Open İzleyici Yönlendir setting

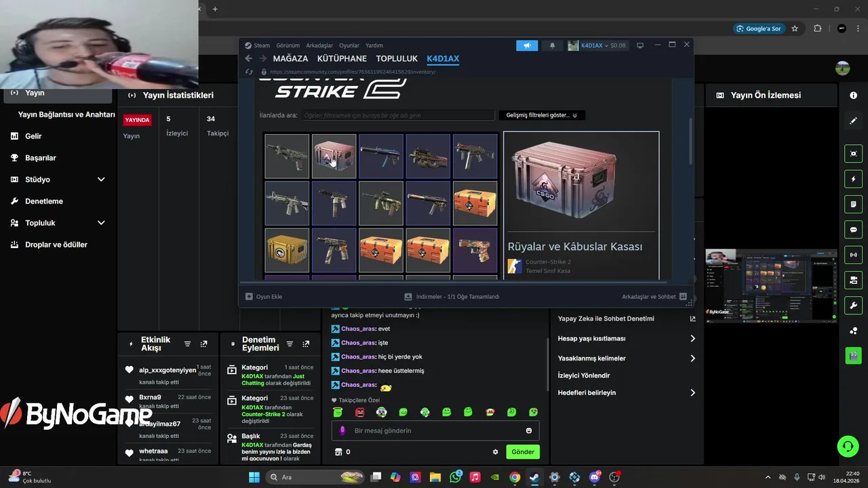pos(584,375)
